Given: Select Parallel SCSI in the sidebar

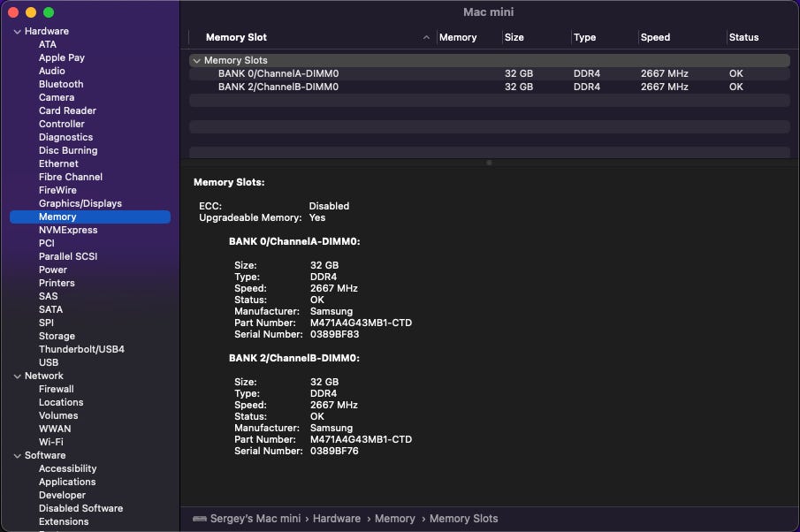Looking at the screenshot, I should click(x=68, y=256).
